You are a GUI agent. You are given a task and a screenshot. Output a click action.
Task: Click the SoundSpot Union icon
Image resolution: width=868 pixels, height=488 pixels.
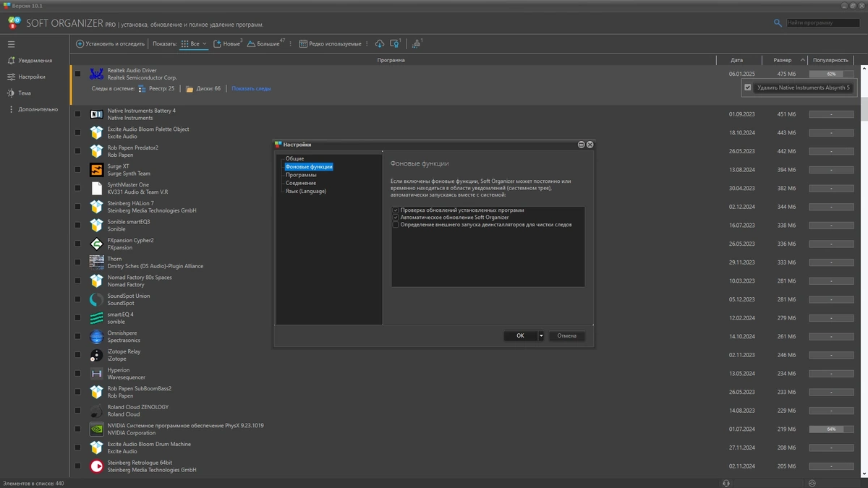pos(96,299)
